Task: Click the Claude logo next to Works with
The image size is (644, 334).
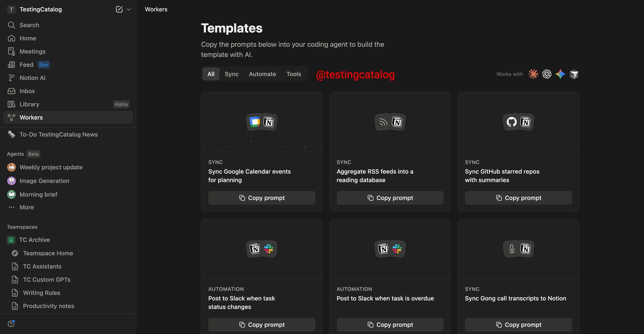Action: 533,74
